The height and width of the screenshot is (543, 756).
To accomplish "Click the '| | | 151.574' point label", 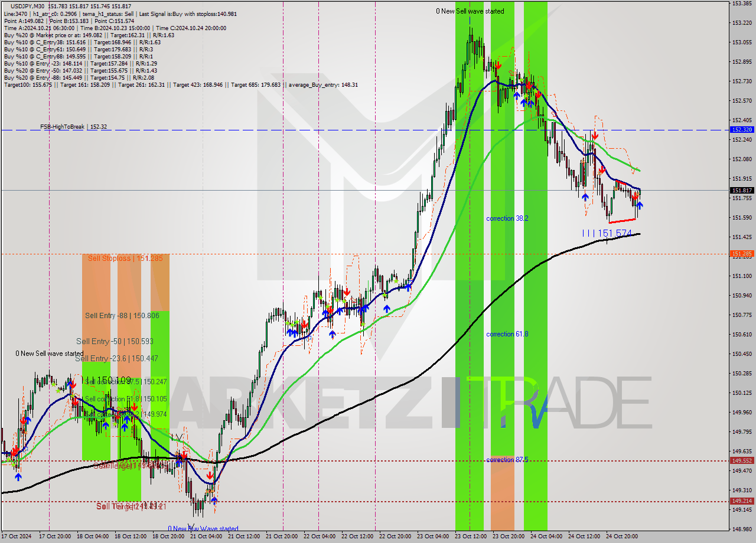I will (x=607, y=234).
